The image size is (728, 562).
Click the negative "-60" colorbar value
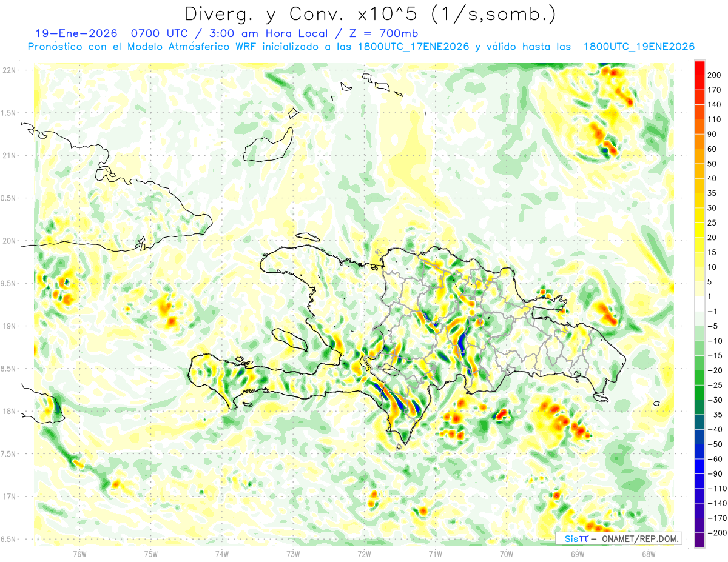pyautogui.click(x=715, y=459)
